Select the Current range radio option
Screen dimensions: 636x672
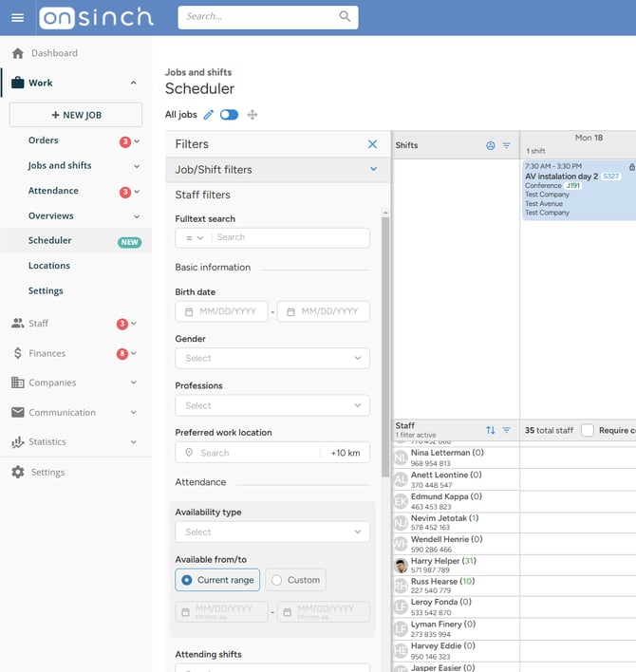[x=217, y=580]
